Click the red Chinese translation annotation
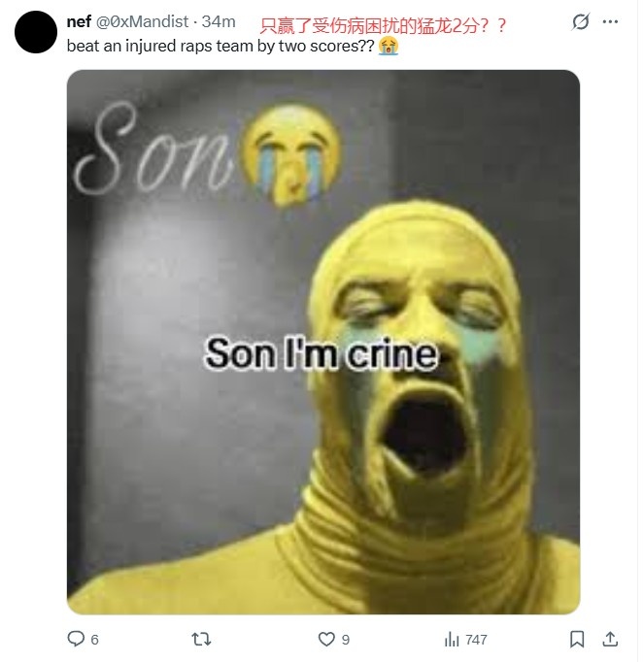644x662 pixels. click(383, 25)
